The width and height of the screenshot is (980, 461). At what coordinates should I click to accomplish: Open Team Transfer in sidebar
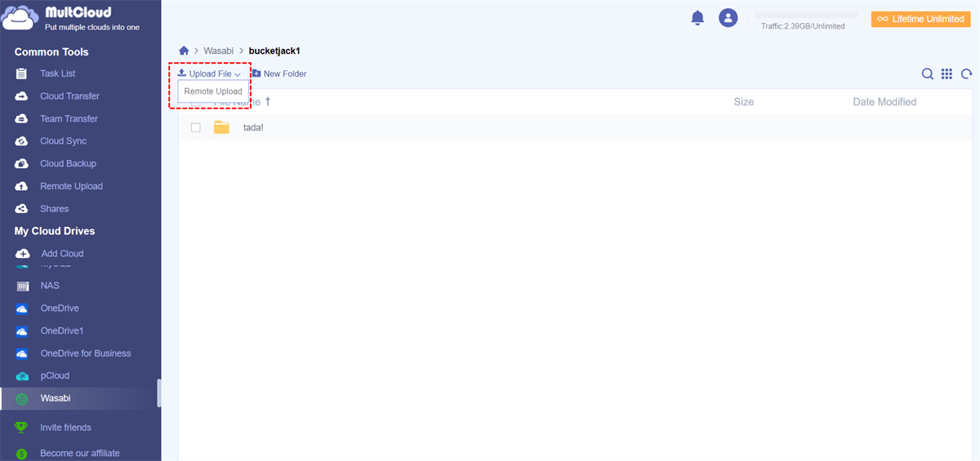point(69,119)
